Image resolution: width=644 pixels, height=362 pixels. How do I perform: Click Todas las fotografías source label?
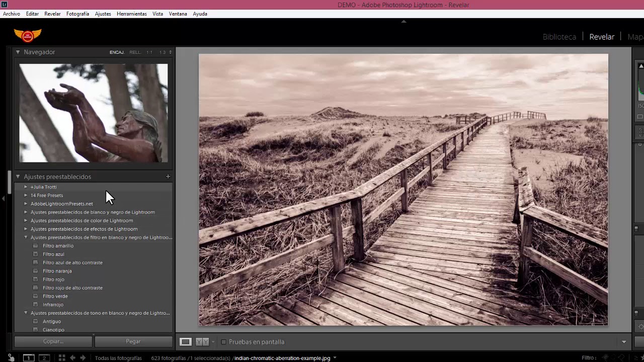tap(118, 358)
